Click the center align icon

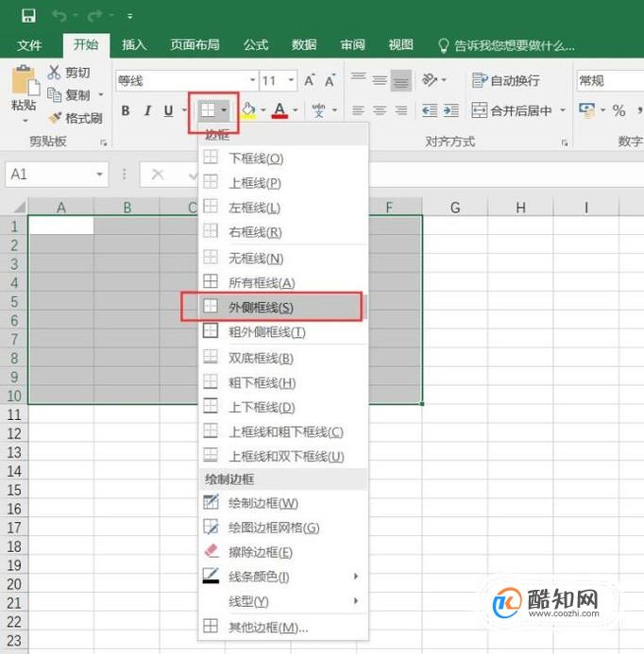coord(380,110)
